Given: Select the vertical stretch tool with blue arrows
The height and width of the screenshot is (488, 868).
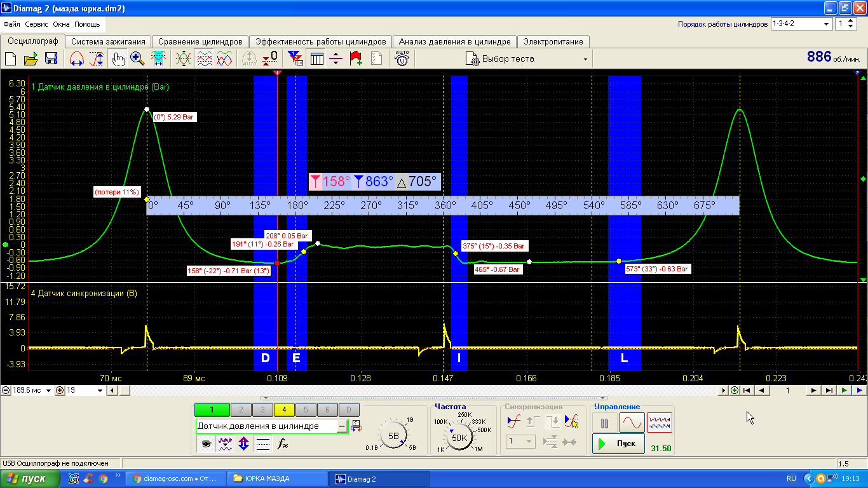Looking at the screenshot, I should 97,59.
